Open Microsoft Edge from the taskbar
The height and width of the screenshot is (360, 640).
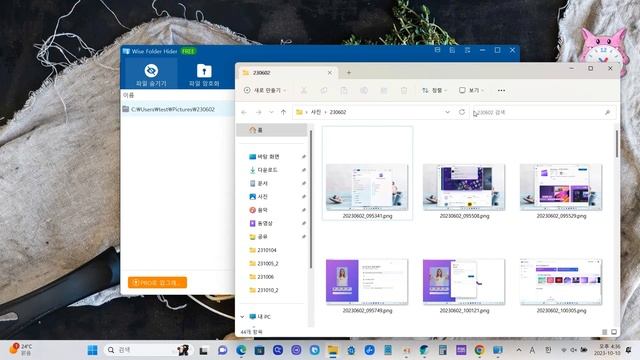(x=241, y=350)
